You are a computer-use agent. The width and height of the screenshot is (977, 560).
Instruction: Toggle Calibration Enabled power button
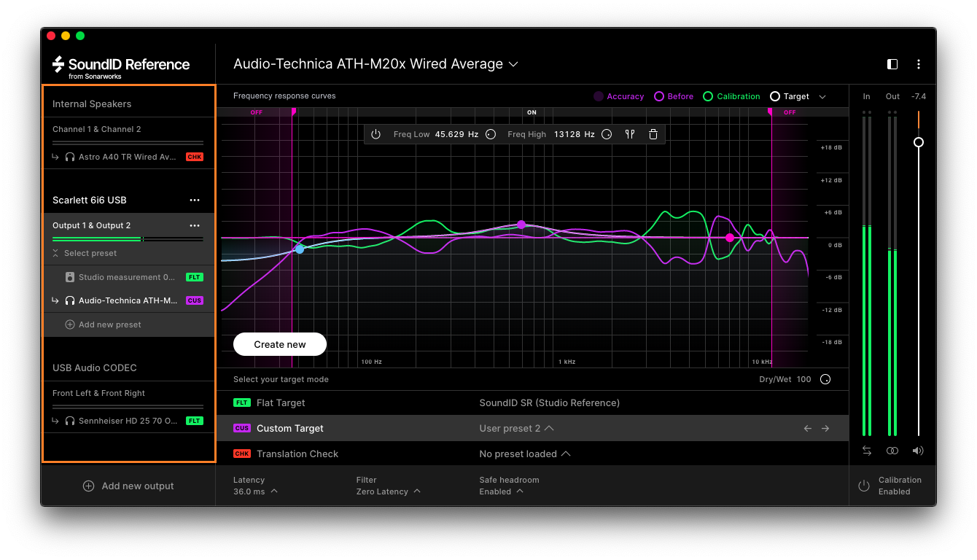[x=864, y=486]
